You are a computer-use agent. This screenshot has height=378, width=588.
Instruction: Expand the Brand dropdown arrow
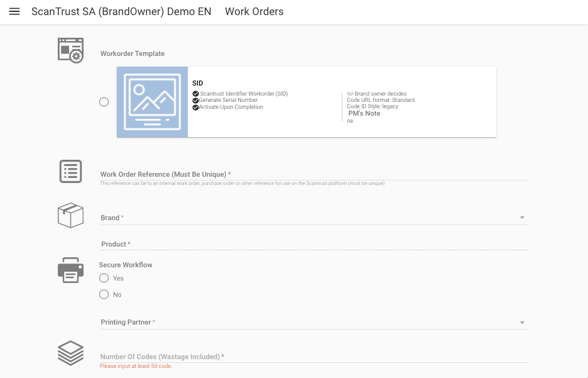(x=522, y=218)
